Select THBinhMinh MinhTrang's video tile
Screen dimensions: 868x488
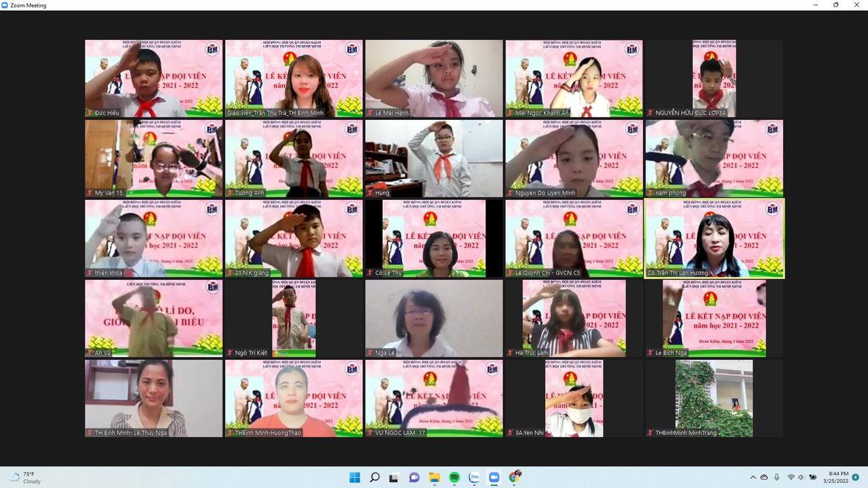[714, 399]
